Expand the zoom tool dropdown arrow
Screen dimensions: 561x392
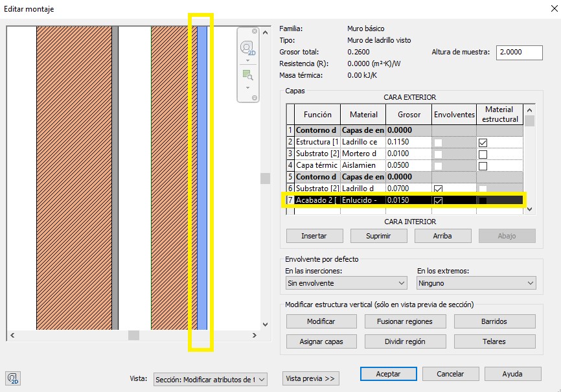[x=247, y=87]
